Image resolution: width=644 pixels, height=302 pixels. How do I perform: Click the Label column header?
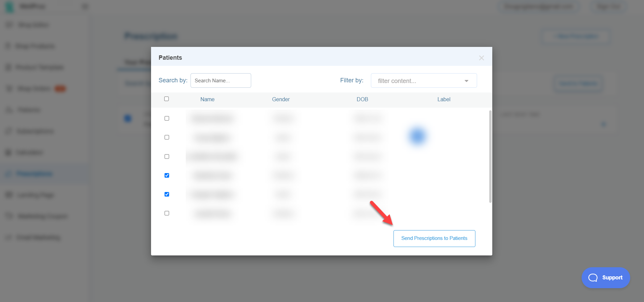(444, 99)
